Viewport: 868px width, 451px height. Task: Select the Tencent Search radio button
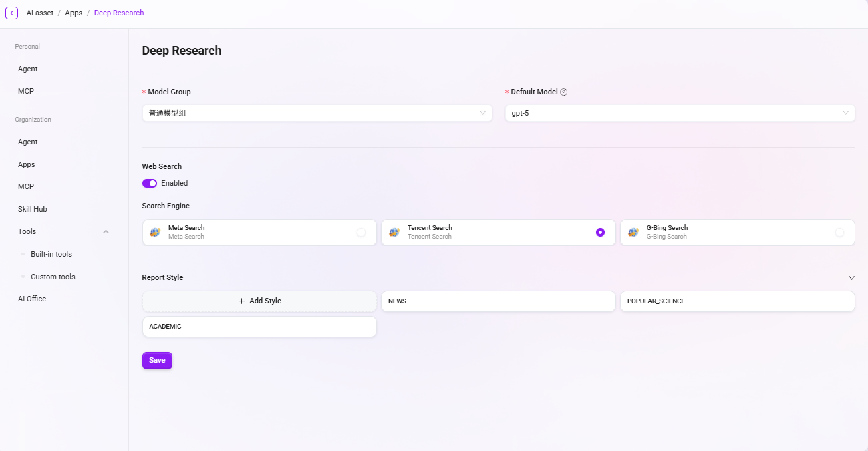600,233
